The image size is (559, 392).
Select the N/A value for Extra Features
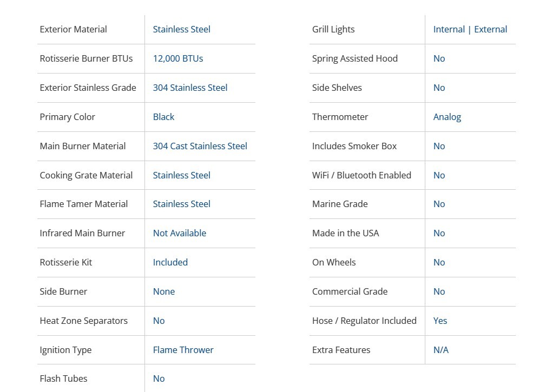pyautogui.click(x=440, y=350)
